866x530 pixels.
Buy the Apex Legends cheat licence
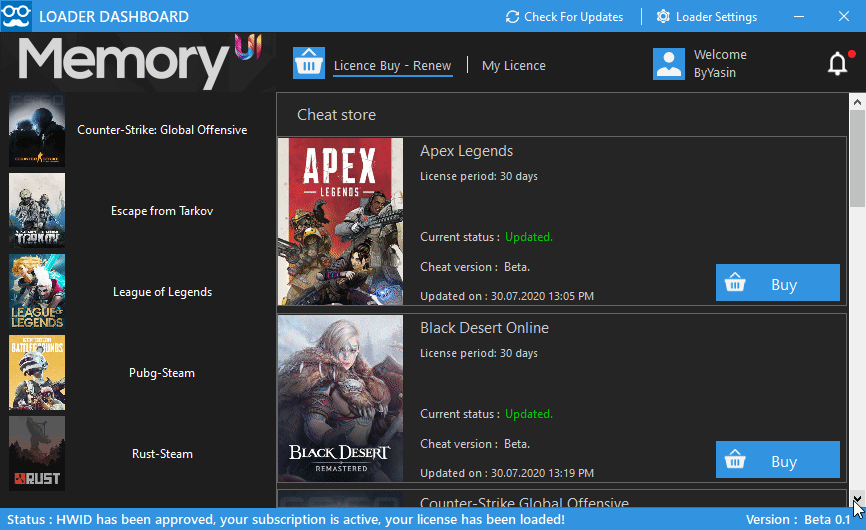(778, 283)
